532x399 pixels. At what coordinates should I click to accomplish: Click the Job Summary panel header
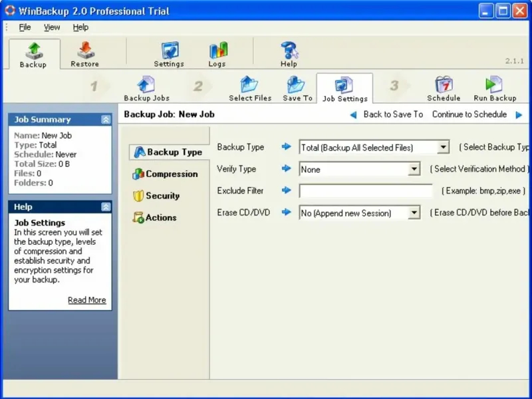coord(60,120)
